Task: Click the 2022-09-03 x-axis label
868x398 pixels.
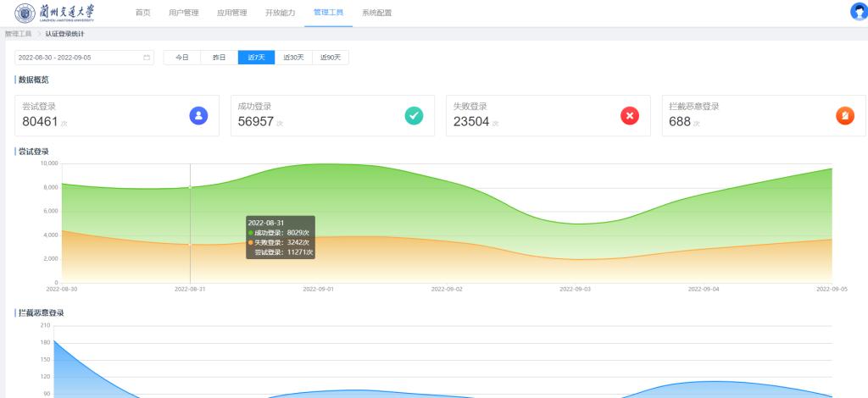Action: click(576, 289)
